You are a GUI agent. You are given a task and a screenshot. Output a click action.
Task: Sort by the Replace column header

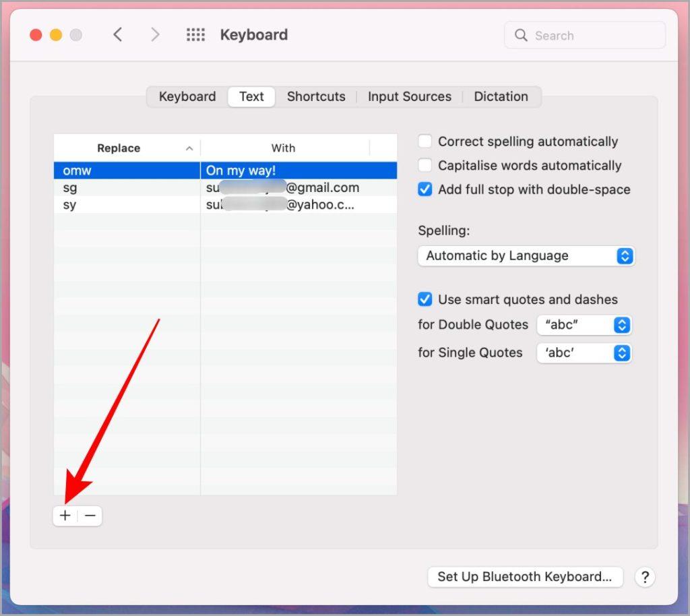tap(127, 148)
